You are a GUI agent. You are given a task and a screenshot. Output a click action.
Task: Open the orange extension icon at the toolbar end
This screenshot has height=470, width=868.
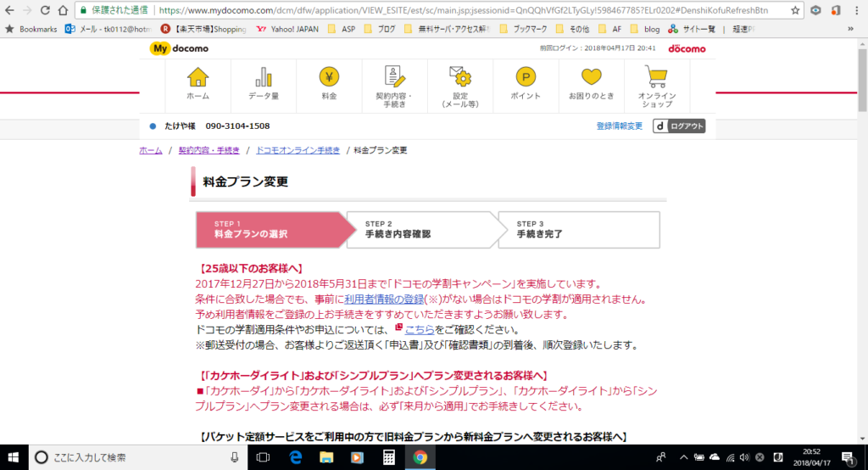tap(836, 10)
